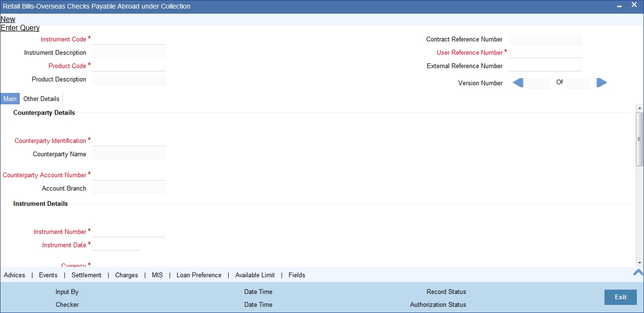Focus the Contract Reference Number field
The width and height of the screenshot is (644, 313).
(545, 39)
